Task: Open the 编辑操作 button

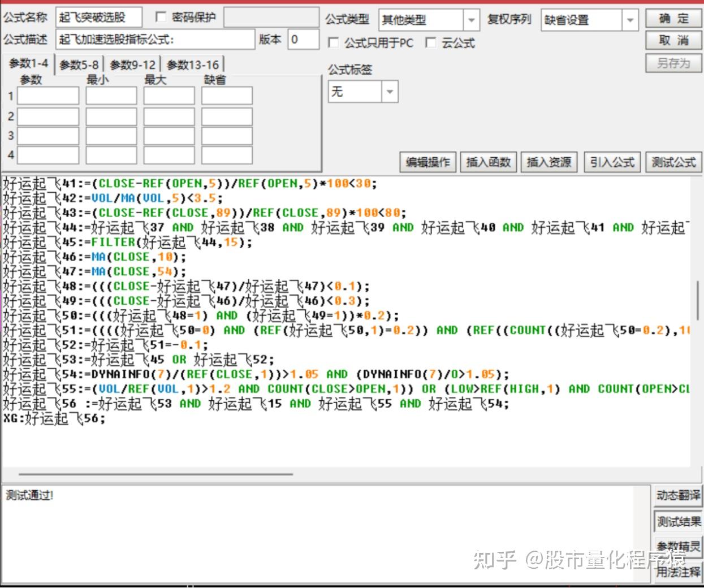Action: point(428,162)
